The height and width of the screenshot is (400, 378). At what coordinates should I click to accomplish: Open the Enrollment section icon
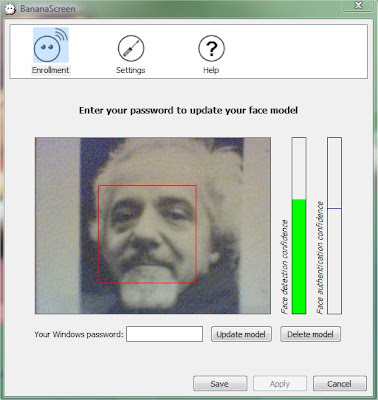pyautogui.click(x=51, y=46)
